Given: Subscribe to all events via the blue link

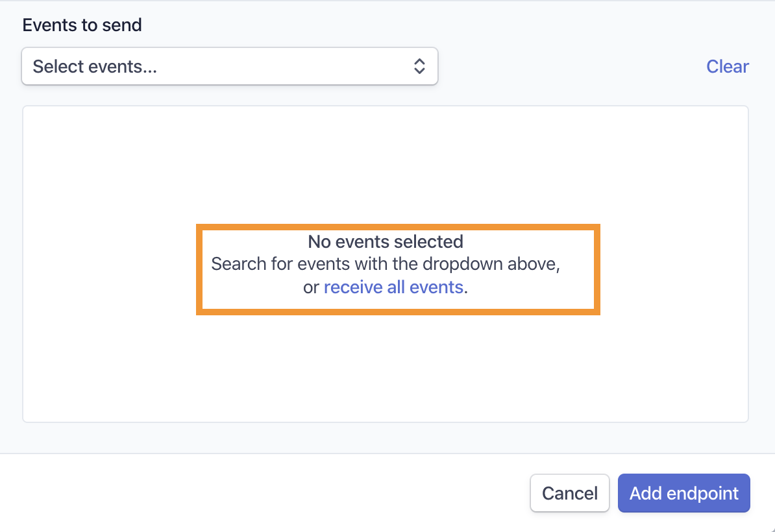Looking at the screenshot, I should point(393,287).
